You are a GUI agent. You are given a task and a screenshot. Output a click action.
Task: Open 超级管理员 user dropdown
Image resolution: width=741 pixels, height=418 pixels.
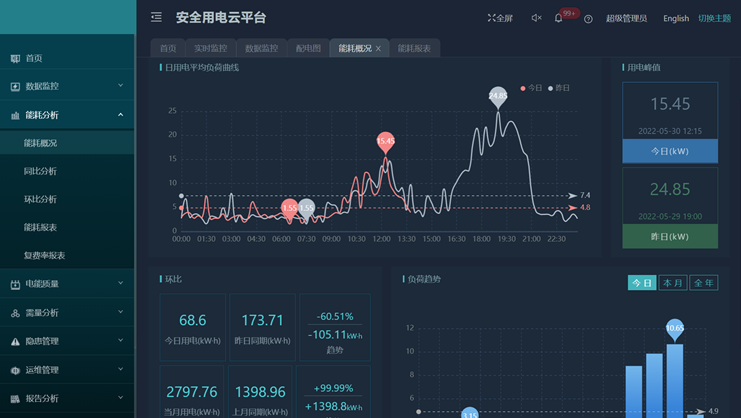(626, 18)
